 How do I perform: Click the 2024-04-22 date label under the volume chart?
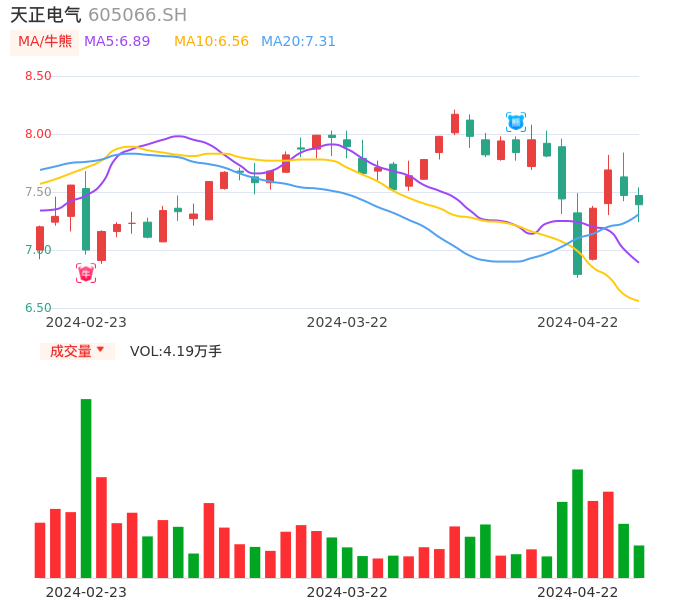[x=578, y=592]
